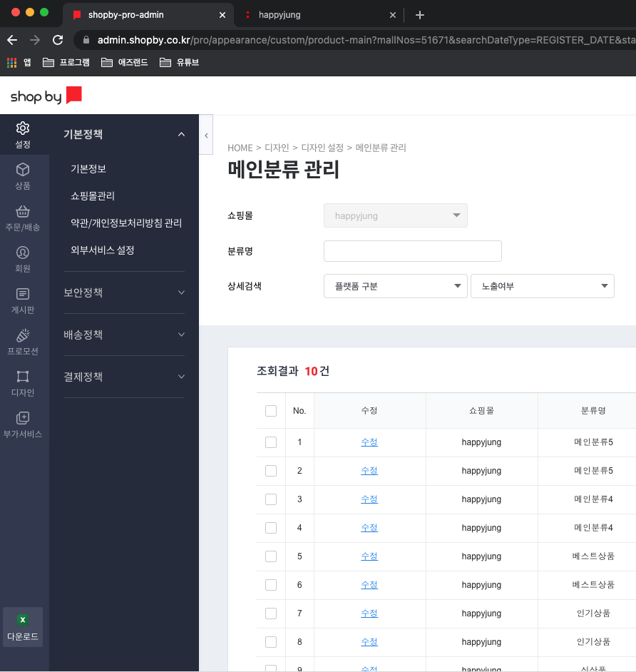Click the shop by logo

(x=46, y=96)
